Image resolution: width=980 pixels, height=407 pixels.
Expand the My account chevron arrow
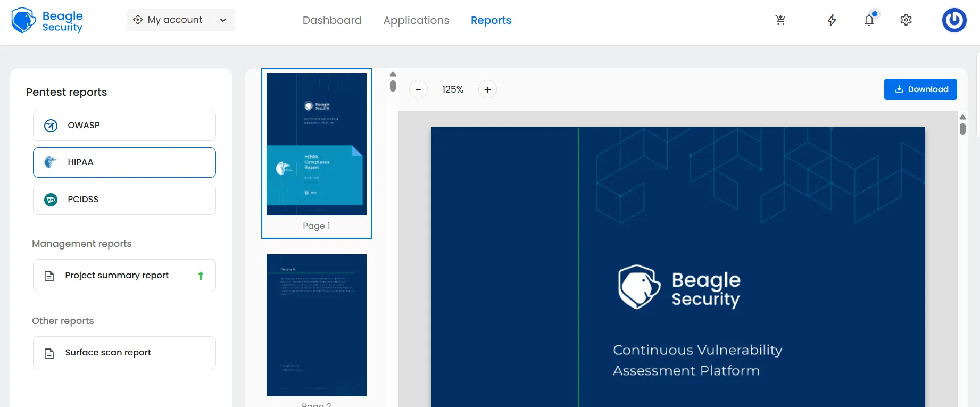[223, 20]
